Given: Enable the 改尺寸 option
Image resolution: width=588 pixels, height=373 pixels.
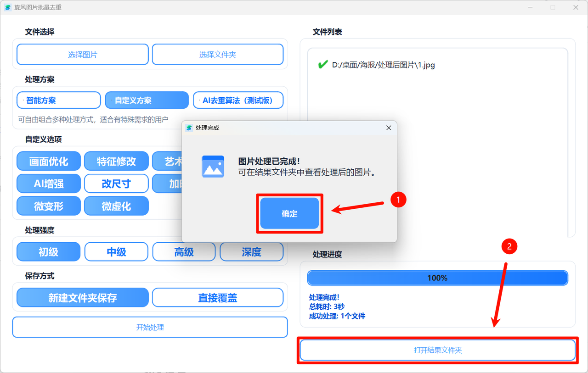Looking at the screenshot, I should point(116,184).
